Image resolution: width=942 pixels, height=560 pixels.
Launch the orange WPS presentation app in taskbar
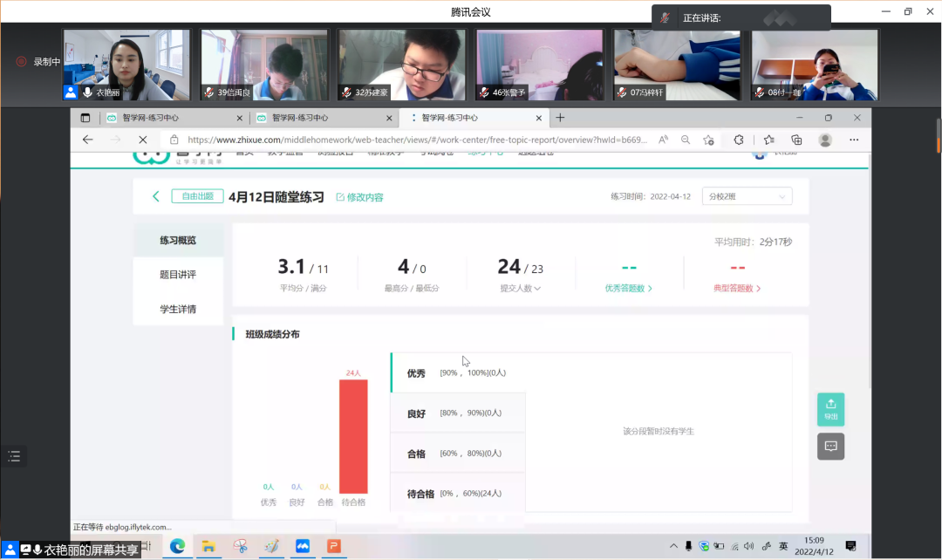pyautogui.click(x=333, y=546)
